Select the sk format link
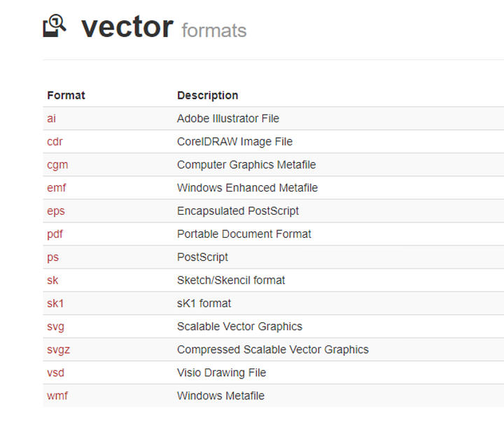Screen dimensions: 504x428 point(52,280)
